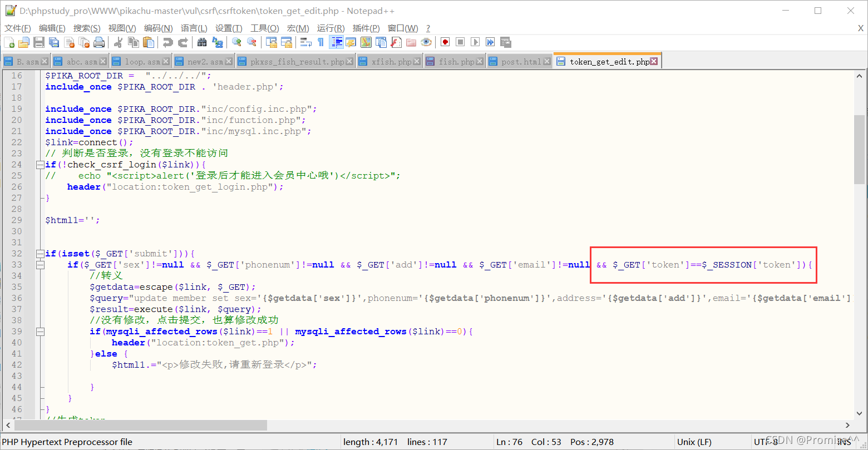The width and height of the screenshot is (868, 450).
Task: Undo the last edit
Action: 167,42
